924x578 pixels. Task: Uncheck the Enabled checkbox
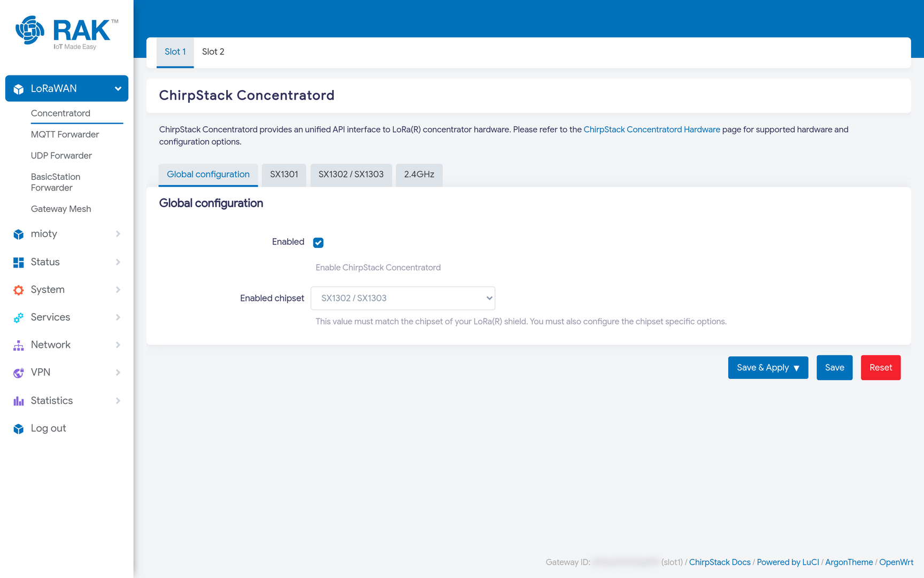(318, 242)
